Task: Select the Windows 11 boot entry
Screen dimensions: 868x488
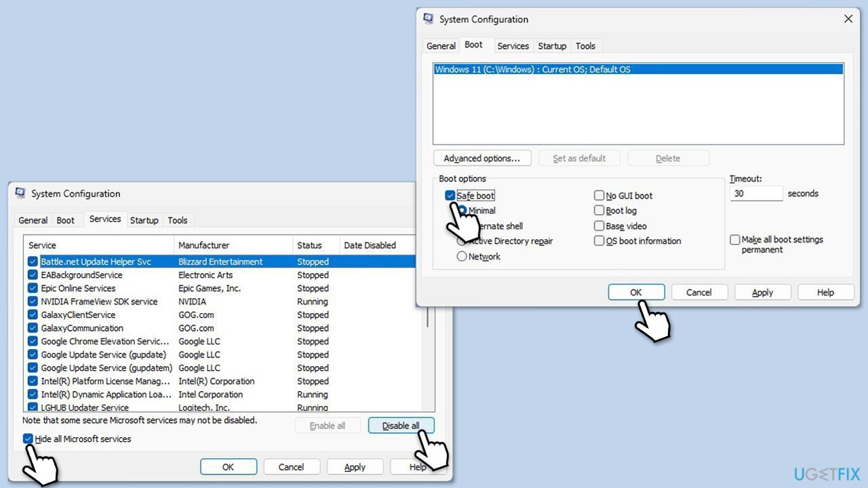Action: (x=532, y=69)
